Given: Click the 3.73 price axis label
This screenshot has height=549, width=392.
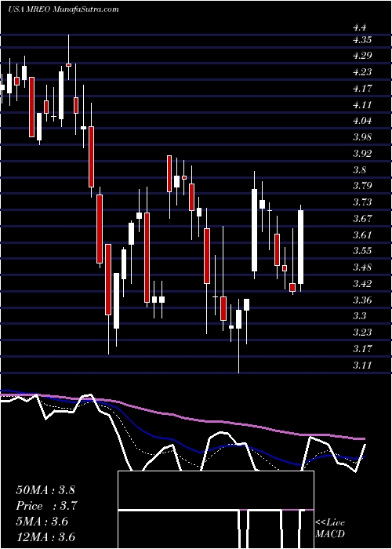Looking at the screenshot, I should tap(362, 202).
